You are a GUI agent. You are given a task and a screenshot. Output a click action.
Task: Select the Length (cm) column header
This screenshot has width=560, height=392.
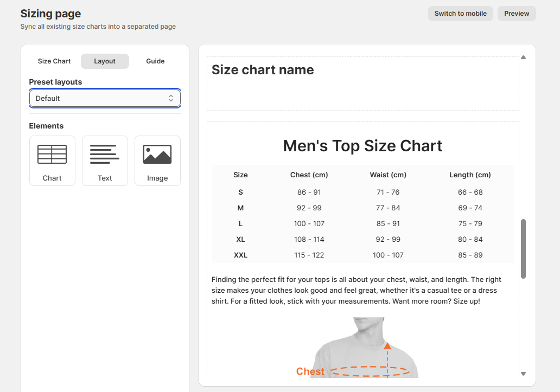point(470,175)
